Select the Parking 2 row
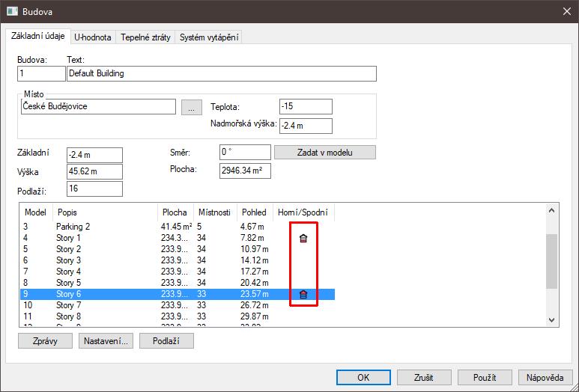This screenshot has width=579, height=392. (x=178, y=227)
